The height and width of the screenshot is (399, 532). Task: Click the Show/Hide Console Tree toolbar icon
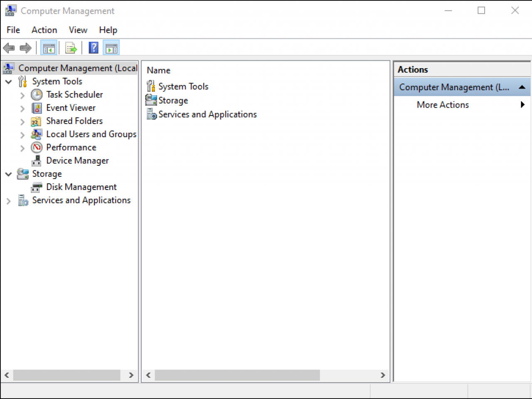[49, 47]
